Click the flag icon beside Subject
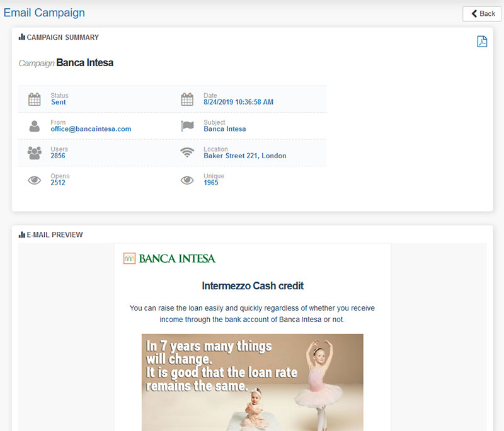Image resolution: width=504 pixels, height=431 pixels. point(187,126)
